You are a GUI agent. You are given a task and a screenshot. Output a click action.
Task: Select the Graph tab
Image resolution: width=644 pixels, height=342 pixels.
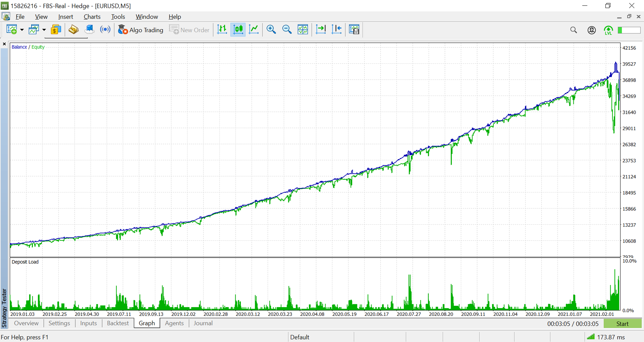147,323
